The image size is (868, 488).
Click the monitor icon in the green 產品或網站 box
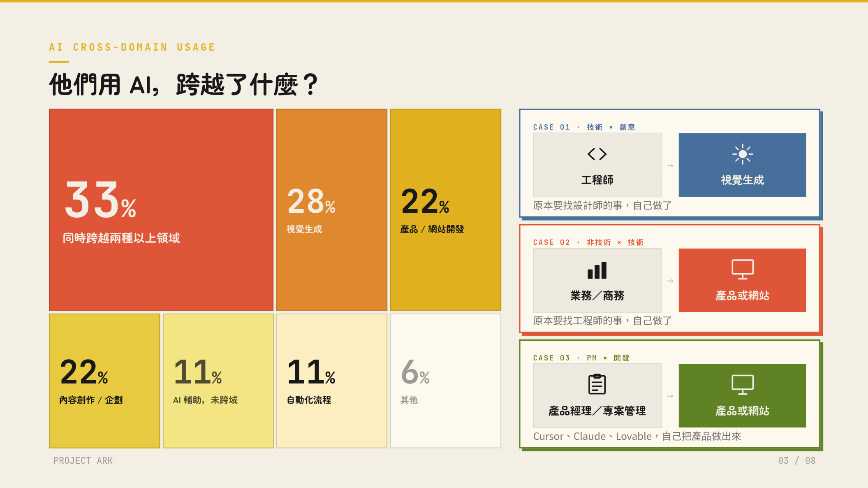(x=742, y=385)
